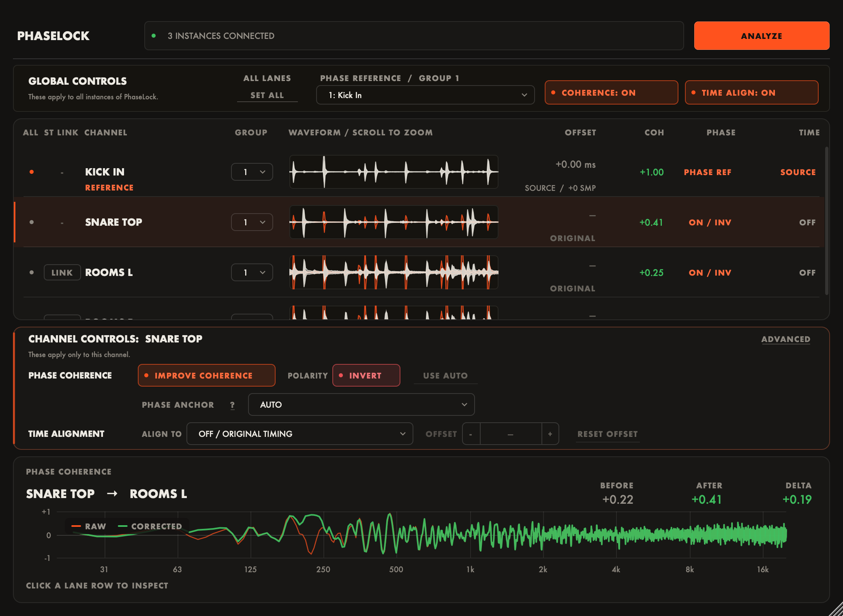Toggle ON / INV phase on Snare Top
This screenshot has height=616, width=843.
710,222
